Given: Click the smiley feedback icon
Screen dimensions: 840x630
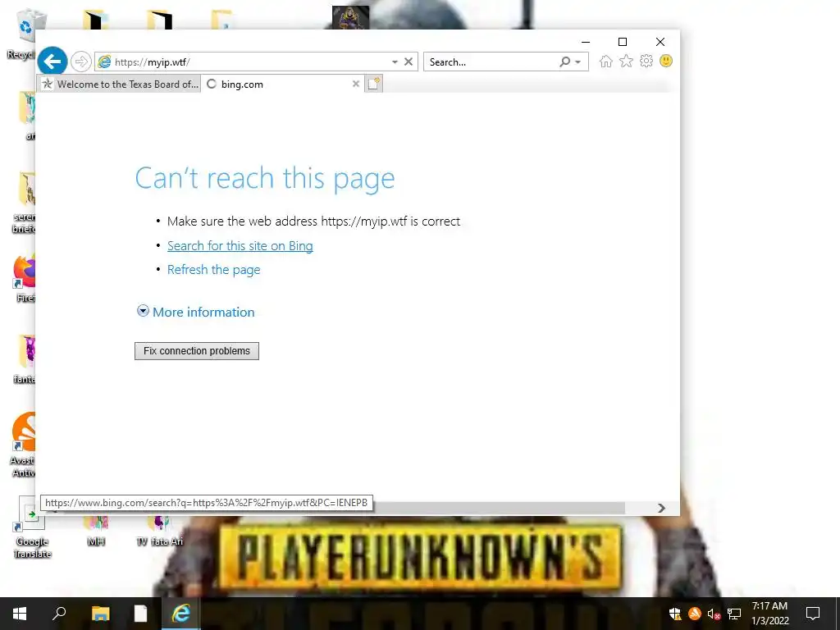Looking at the screenshot, I should tap(666, 61).
